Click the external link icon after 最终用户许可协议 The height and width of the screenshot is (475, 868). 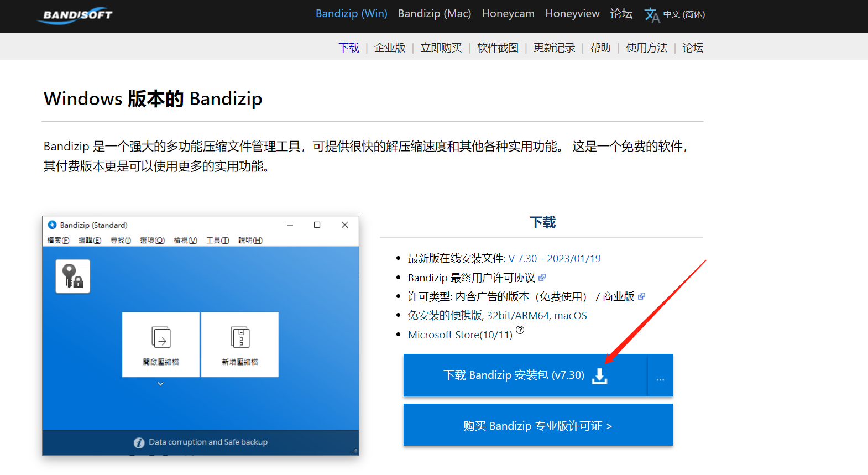tap(542, 278)
